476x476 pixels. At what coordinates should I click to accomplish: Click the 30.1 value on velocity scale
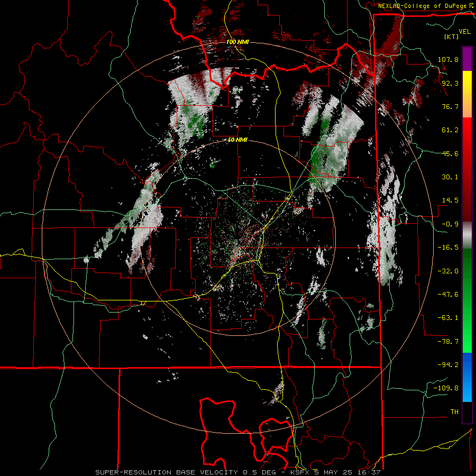click(x=450, y=177)
